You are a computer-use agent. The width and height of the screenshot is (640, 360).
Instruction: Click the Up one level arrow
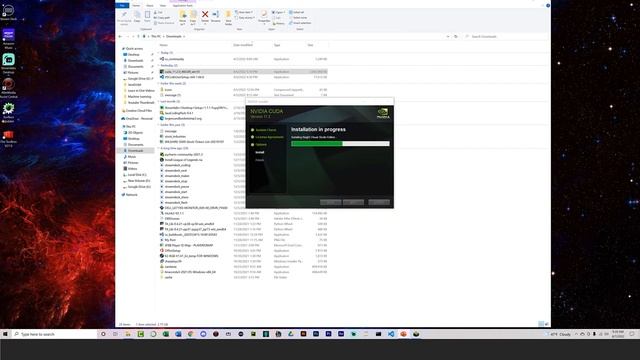click(x=138, y=36)
